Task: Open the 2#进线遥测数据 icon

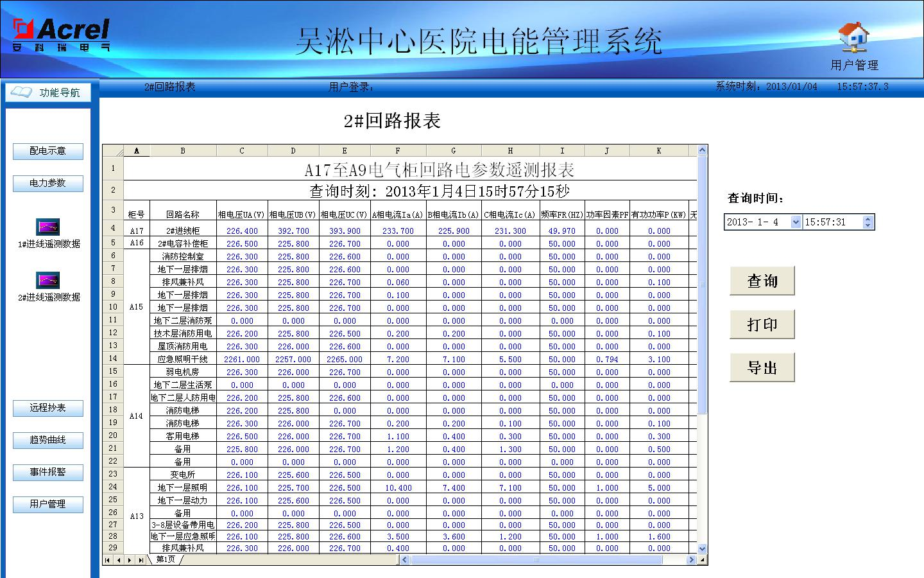Action: 48,280
